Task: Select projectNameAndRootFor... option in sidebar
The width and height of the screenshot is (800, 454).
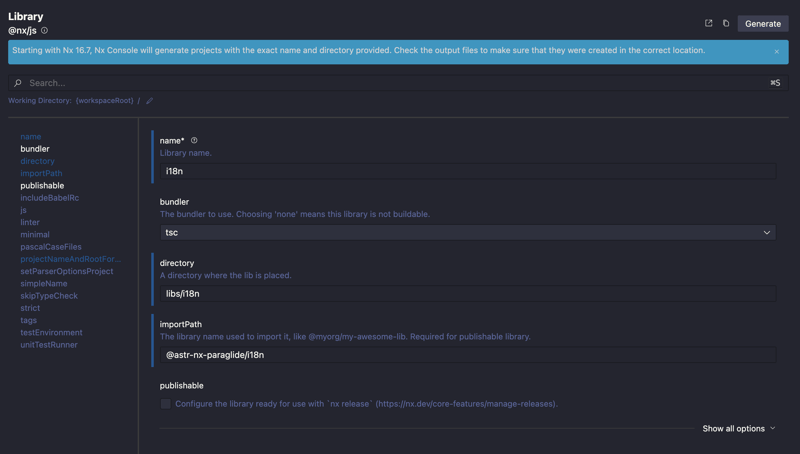Action: pos(70,259)
